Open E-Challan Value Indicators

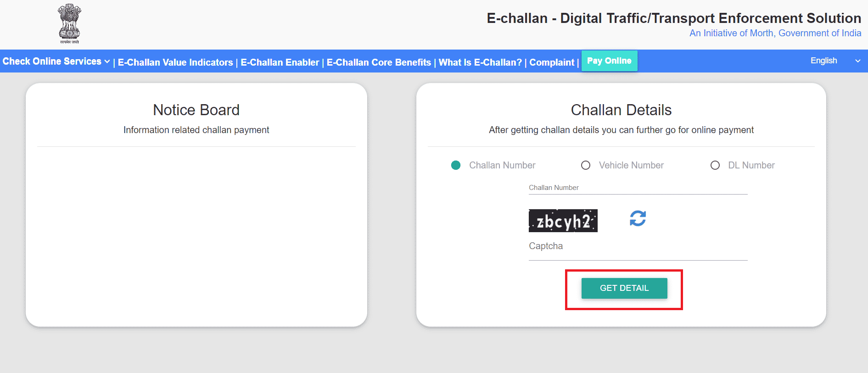pos(175,62)
